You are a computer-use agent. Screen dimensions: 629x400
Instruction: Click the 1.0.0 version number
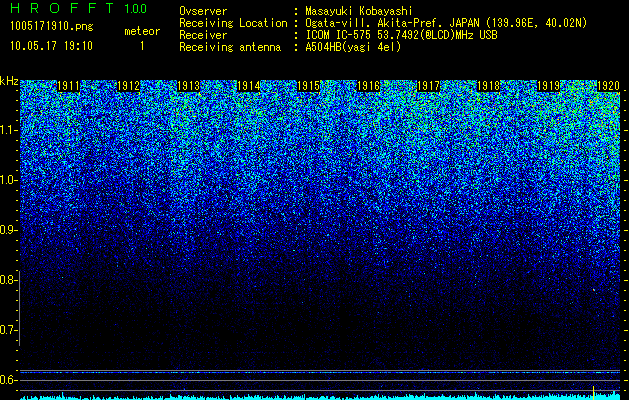pyautogui.click(x=136, y=8)
